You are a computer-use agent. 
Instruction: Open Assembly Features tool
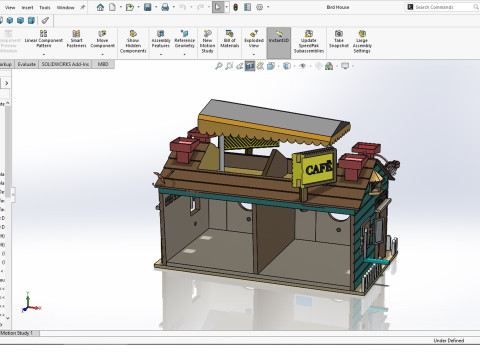click(x=161, y=39)
